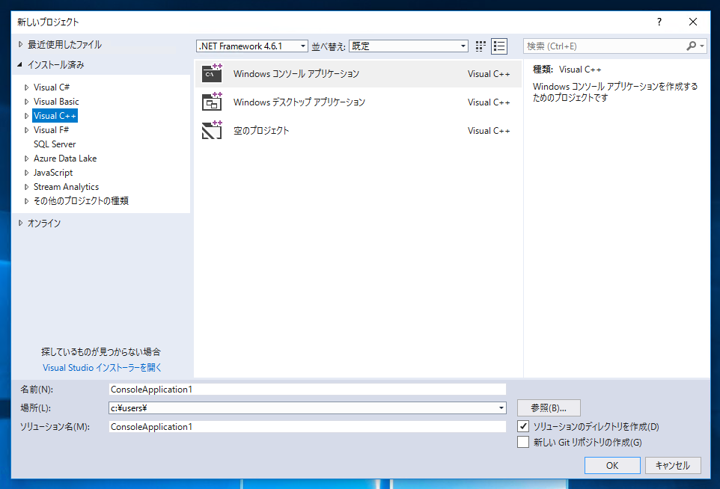Expand the Visual F# tree node arrow
This screenshot has width=720, height=489.
click(27, 130)
